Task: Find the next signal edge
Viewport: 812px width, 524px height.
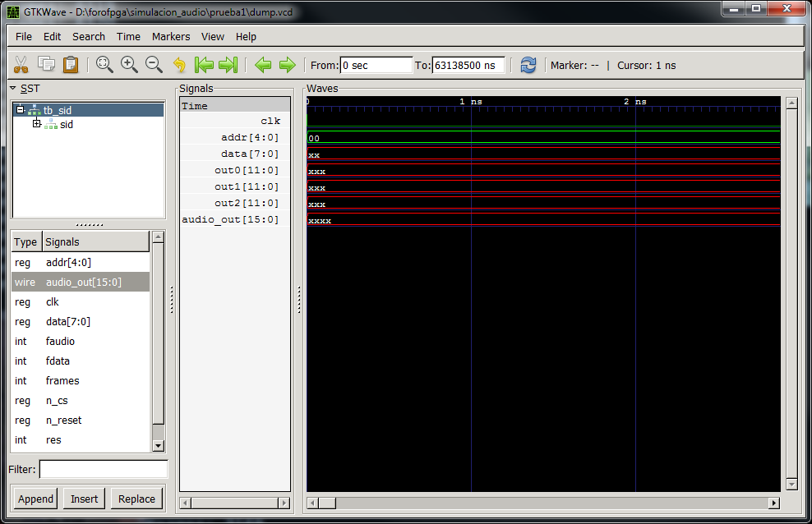Action: click(287, 65)
